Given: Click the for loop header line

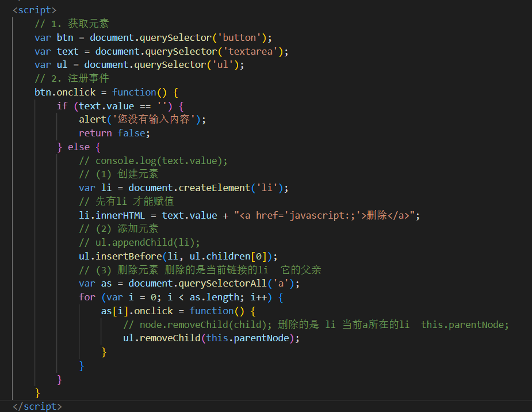Looking at the screenshot, I should click(181, 297).
